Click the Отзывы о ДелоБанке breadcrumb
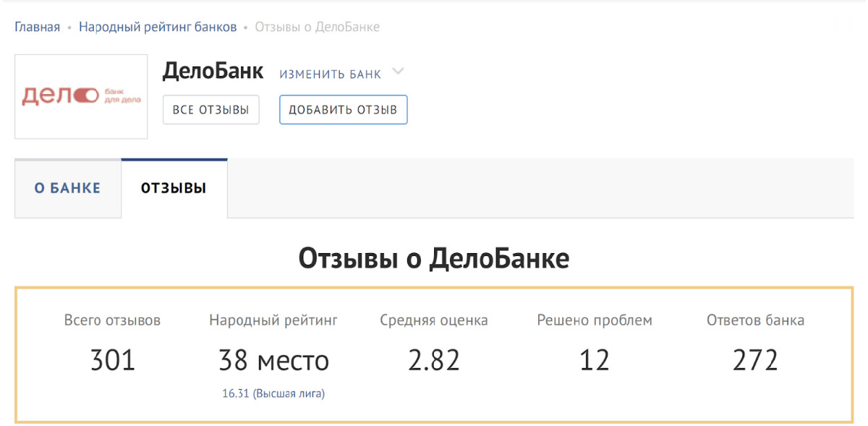 [x=317, y=27]
